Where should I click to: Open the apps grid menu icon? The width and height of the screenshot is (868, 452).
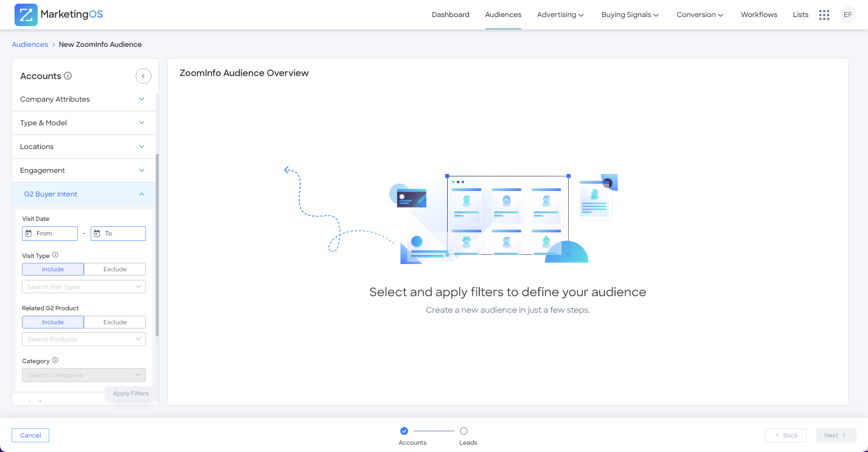pos(824,15)
